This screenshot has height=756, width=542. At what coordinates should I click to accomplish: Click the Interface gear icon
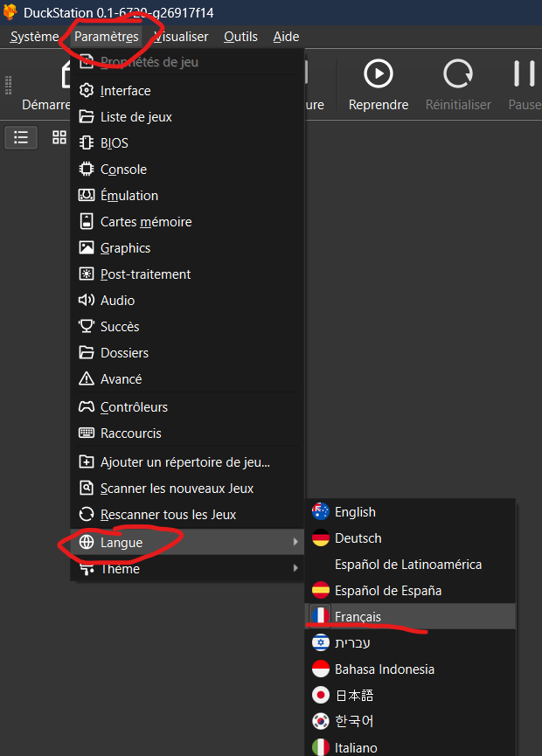click(x=87, y=90)
